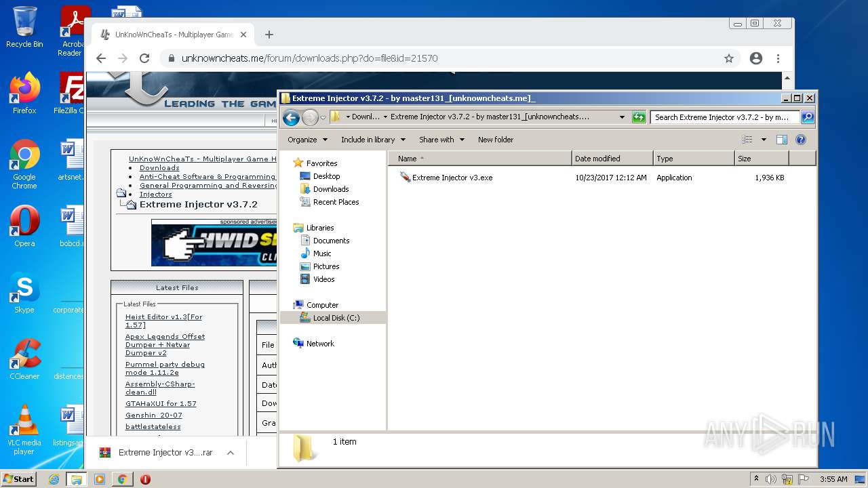Switch to the taskbar Windows Explorer

(76, 479)
